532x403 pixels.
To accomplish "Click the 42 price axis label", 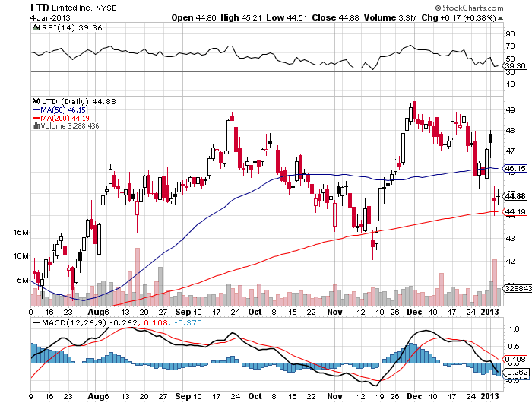I will pos(510,261).
